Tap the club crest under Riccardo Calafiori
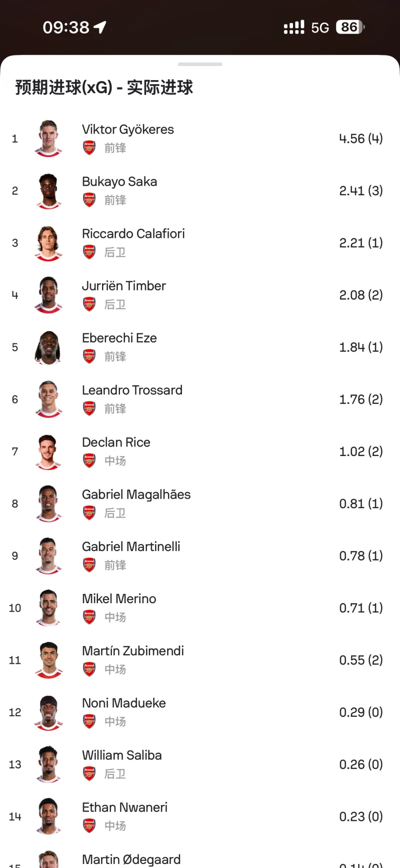 pyautogui.click(x=89, y=252)
